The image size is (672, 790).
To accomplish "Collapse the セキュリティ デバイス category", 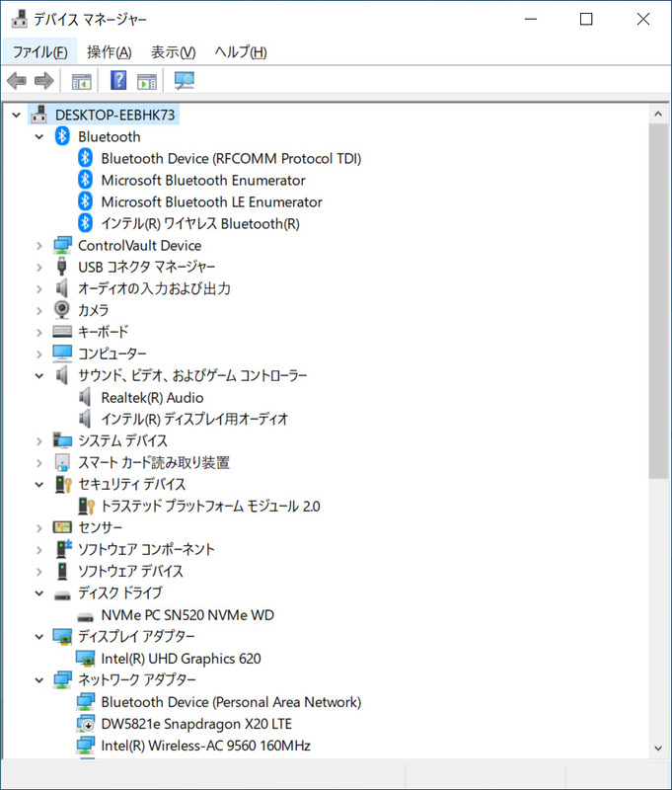I will coord(39,484).
